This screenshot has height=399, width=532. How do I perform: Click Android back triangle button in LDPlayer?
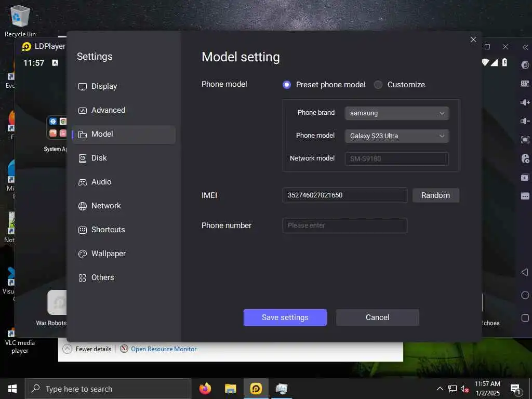tap(525, 272)
